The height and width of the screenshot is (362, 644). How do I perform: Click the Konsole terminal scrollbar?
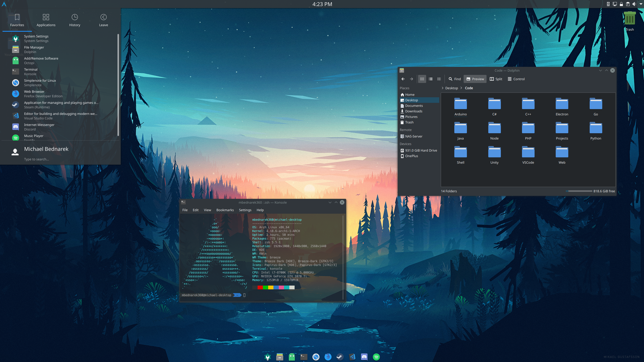pyautogui.click(x=343, y=257)
